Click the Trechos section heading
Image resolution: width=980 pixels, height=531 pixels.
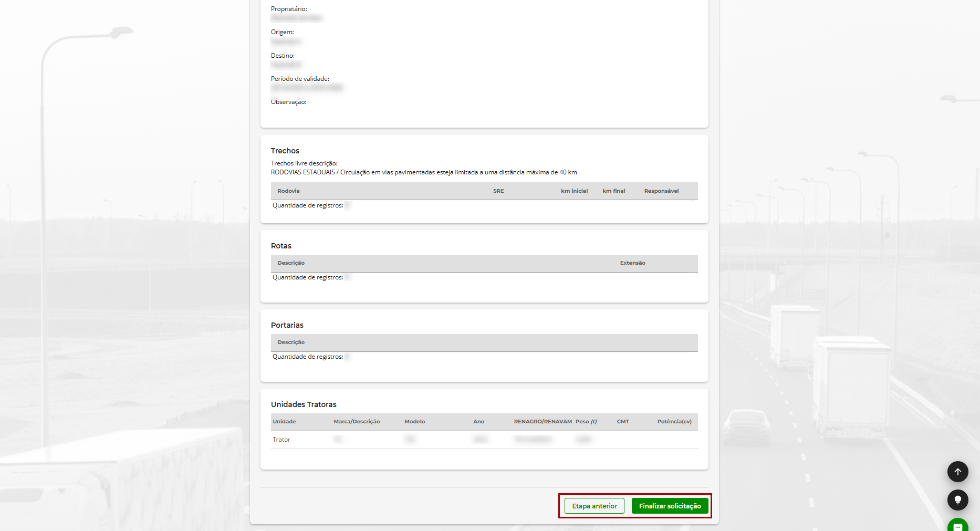tap(285, 151)
